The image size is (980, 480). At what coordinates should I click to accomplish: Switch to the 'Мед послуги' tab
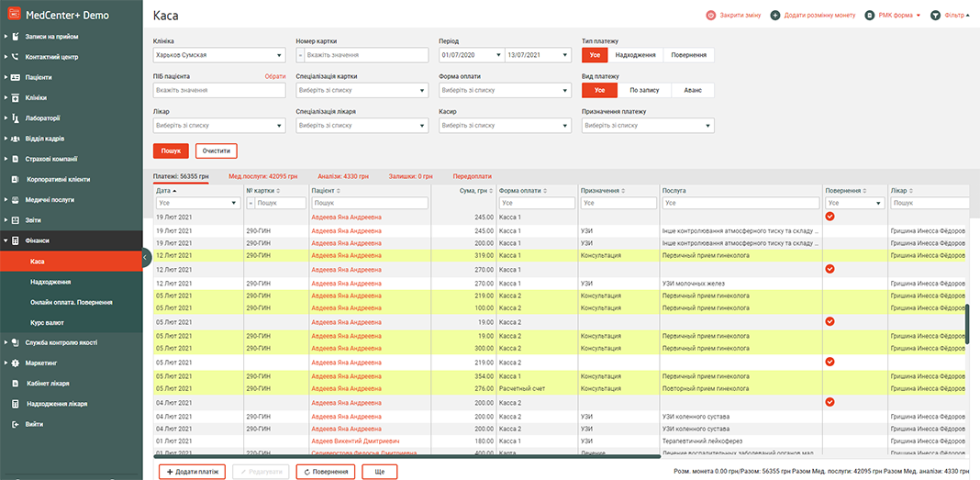262,175
